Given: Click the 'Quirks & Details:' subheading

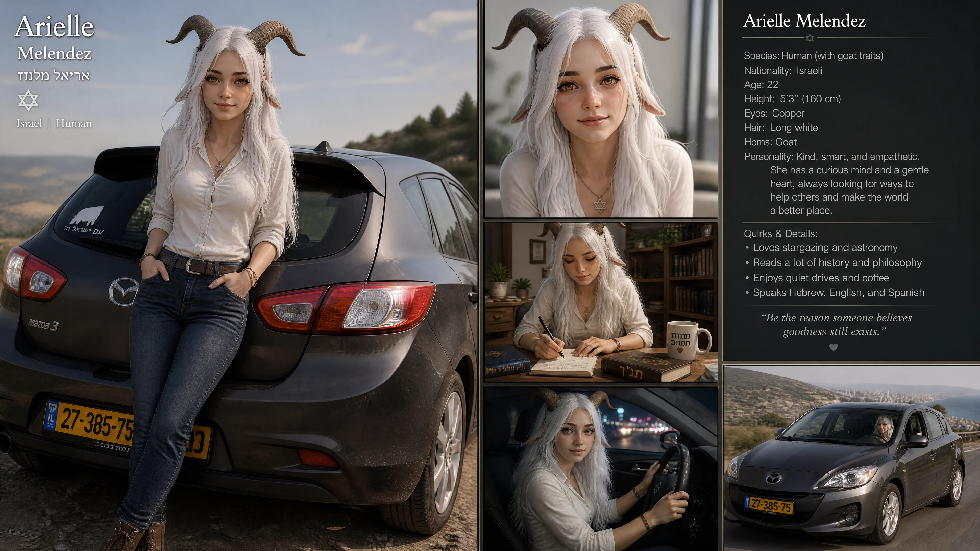Looking at the screenshot, I should pos(781,234).
